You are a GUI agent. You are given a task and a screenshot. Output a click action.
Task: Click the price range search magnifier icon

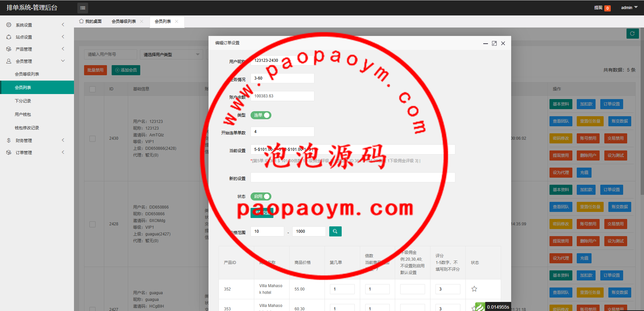click(335, 231)
